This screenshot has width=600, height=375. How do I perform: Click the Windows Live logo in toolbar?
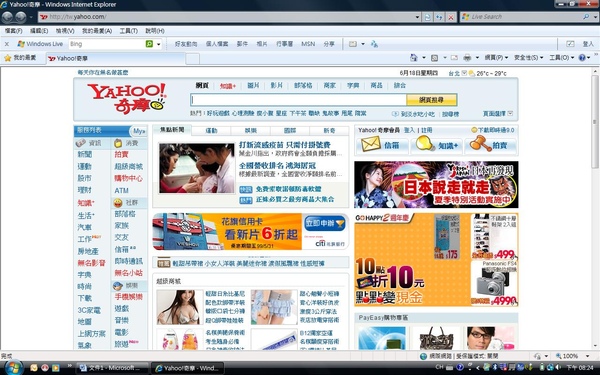[40, 44]
